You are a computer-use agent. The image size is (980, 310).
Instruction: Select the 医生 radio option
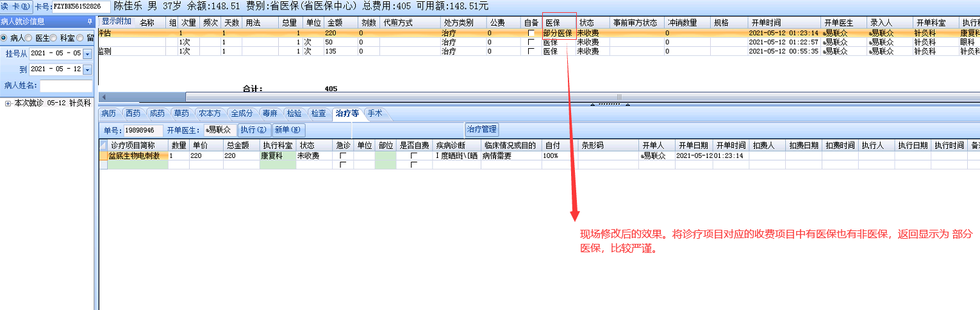(29, 38)
